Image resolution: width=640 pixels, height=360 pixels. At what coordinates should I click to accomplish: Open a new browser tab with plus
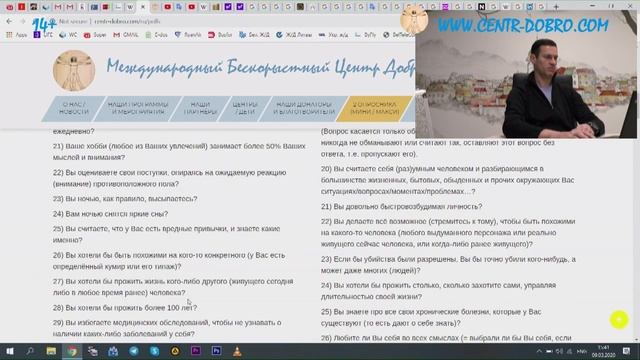(556, 7)
